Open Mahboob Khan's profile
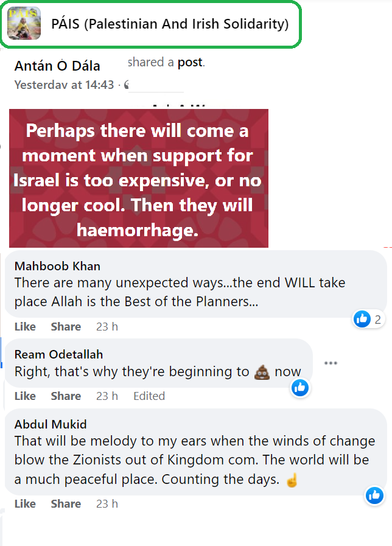The image size is (392, 546). point(57,266)
